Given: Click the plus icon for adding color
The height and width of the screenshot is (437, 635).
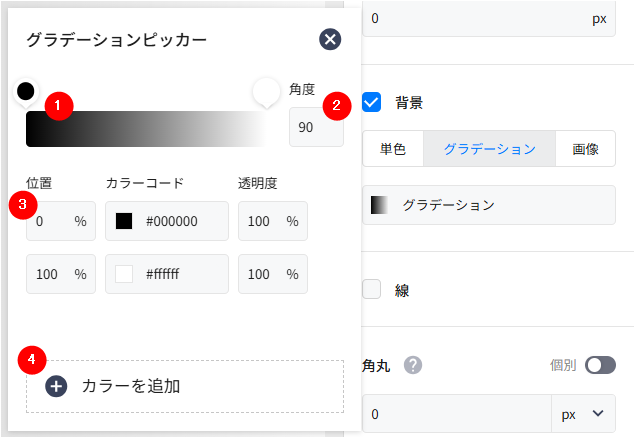Looking at the screenshot, I should pyautogui.click(x=56, y=386).
